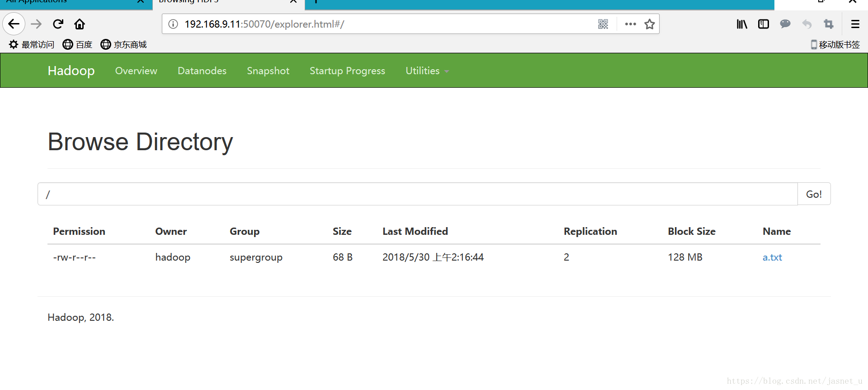Go to the browser home page icon
This screenshot has height=390, width=868.
coord(80,24)
